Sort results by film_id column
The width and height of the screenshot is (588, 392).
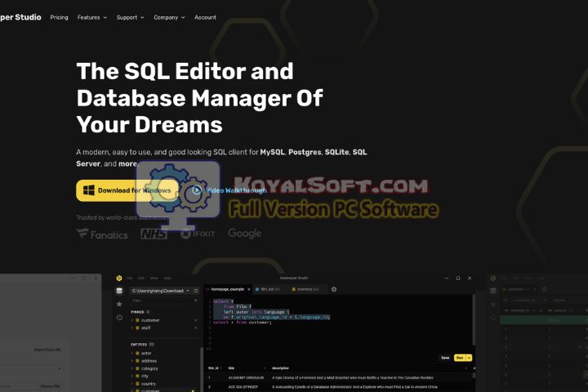coord(215,368)
